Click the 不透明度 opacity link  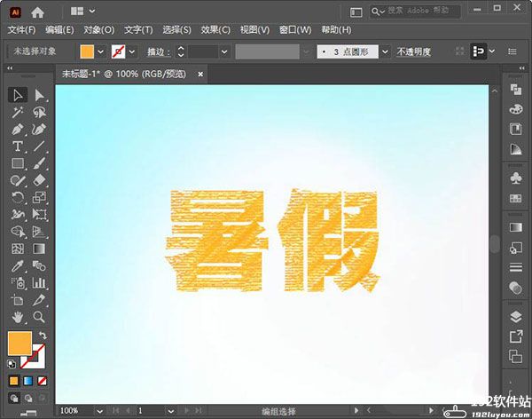coord(413,51)
